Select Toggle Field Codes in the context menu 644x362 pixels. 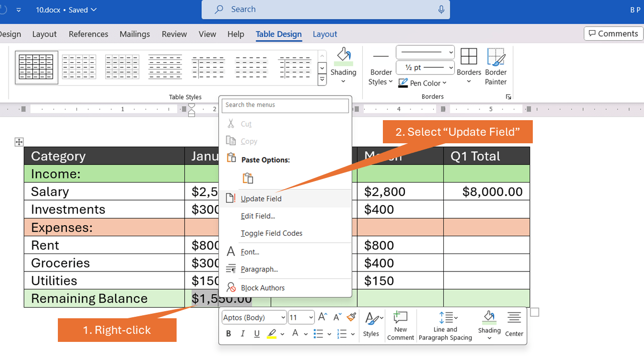pyautogui.click(x=272, y=233)
